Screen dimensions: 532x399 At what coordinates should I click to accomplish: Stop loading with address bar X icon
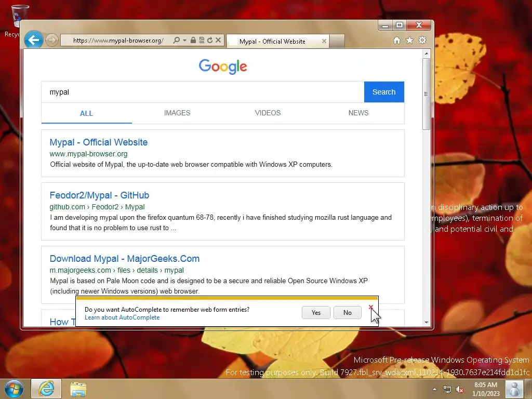click(x=218, y=41)
